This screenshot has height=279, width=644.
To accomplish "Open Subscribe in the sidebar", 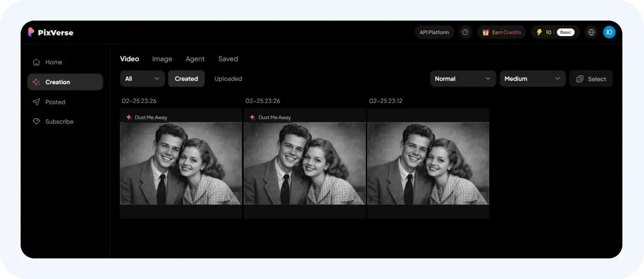I will tap(65, 121).
